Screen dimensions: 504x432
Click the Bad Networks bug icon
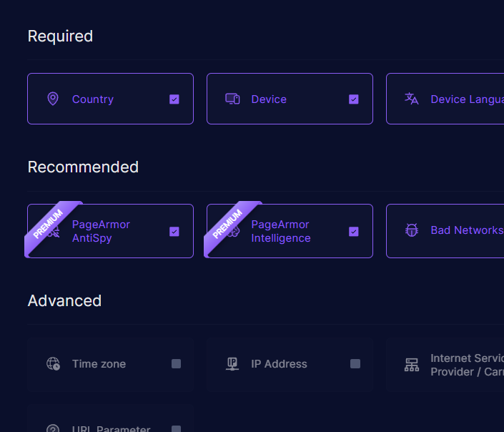click(x=412, y=230)
